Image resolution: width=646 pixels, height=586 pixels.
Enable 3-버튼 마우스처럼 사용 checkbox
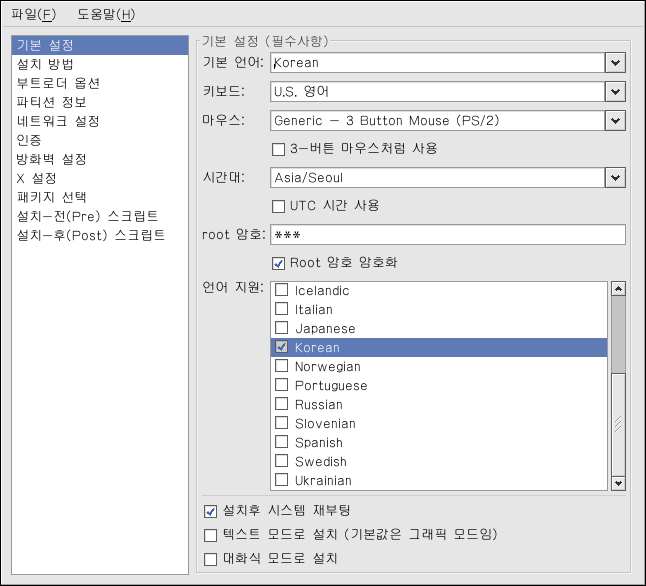tap(280, 149)
